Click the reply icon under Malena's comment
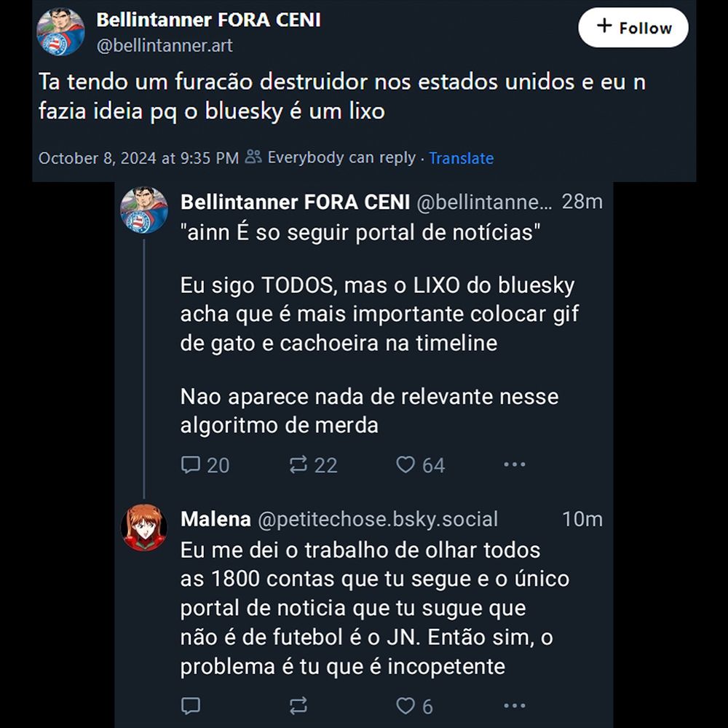 coord(191,705)
